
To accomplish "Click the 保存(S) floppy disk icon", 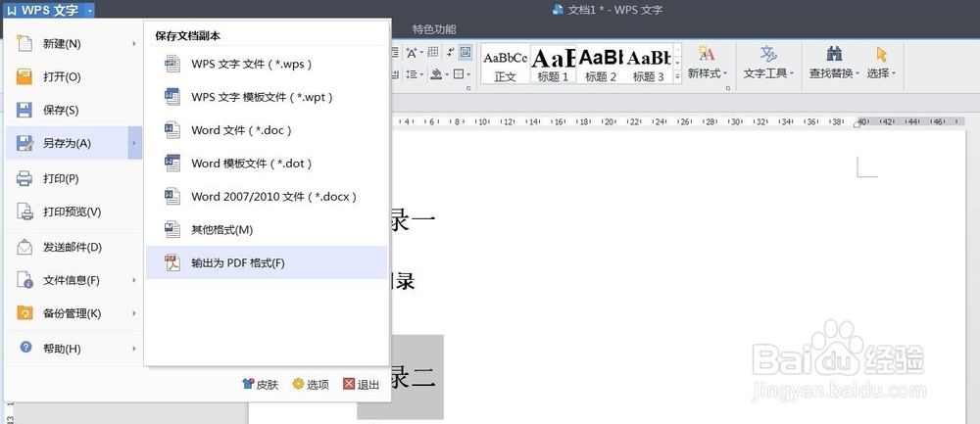I will coord(24,110).
